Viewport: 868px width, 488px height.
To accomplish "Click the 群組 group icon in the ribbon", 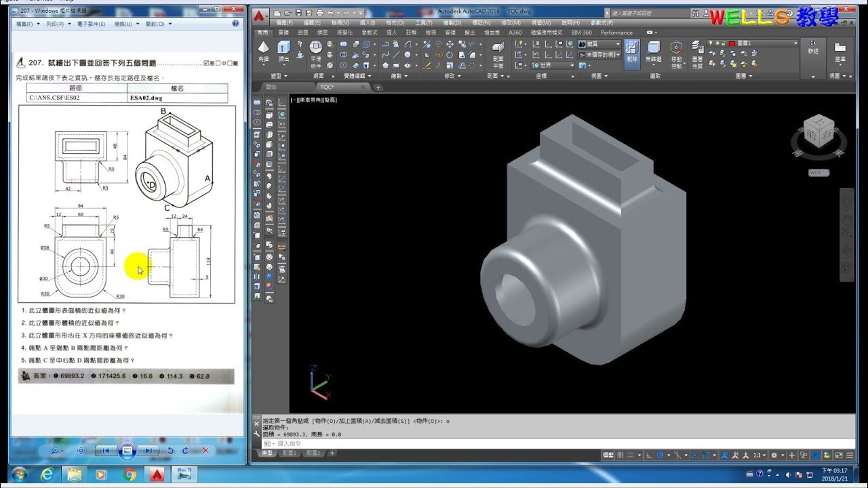I will (813, 46).
